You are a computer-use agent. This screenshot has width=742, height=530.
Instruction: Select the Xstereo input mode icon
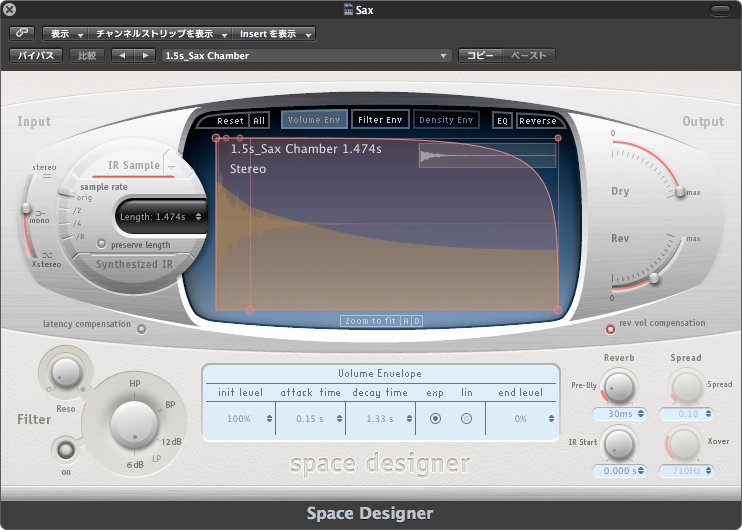pyautogui.click(x=45, y=257)
